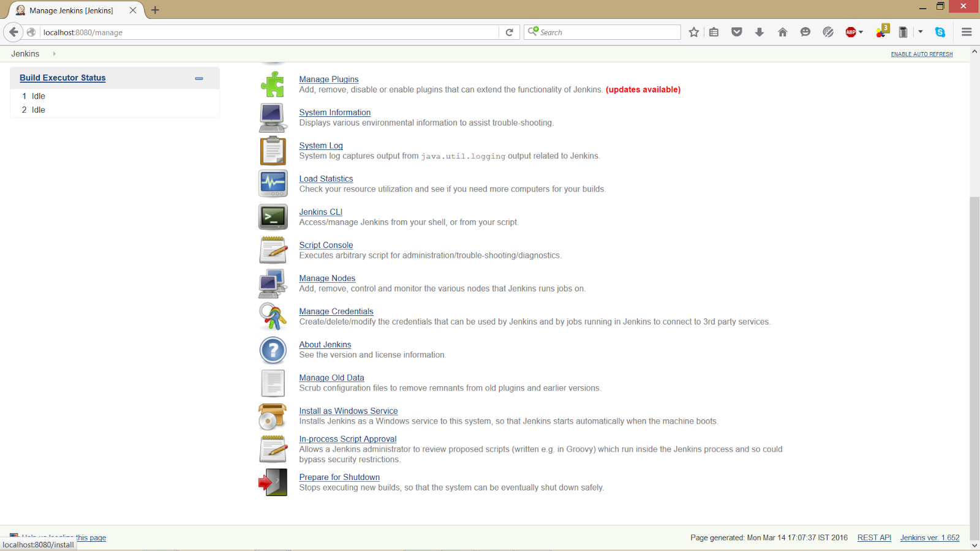Click the Adblock Plus ABP icon
980x551 pixels.
[851, 32]
